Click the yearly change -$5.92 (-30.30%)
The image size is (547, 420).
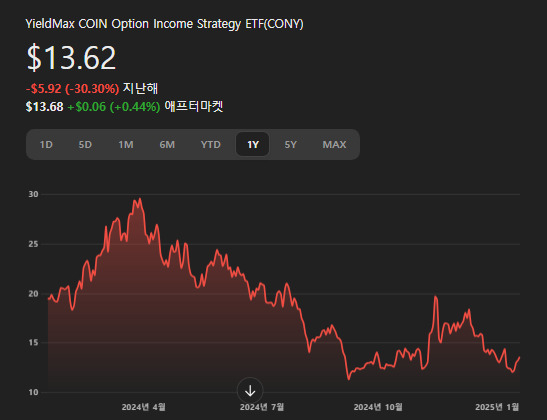(72, 89)
